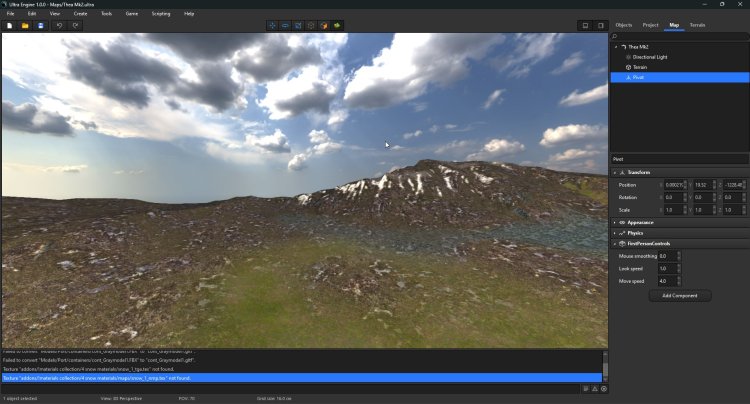Select Directional Light in scene tree
Image resolution: width=750 pixels, height=404 pixels.
(x=649, y=57)
